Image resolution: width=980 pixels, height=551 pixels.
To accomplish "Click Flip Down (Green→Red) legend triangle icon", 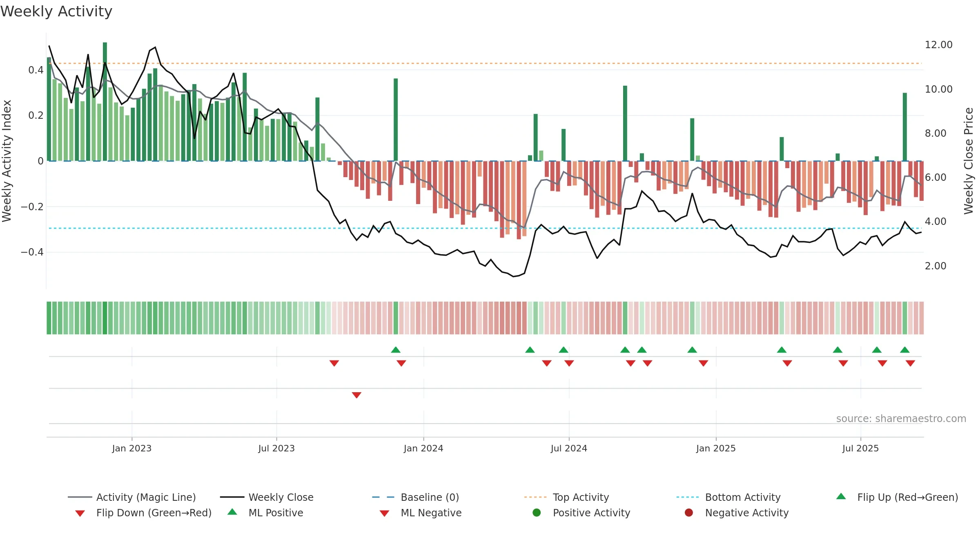I will (x=80, y=513).
